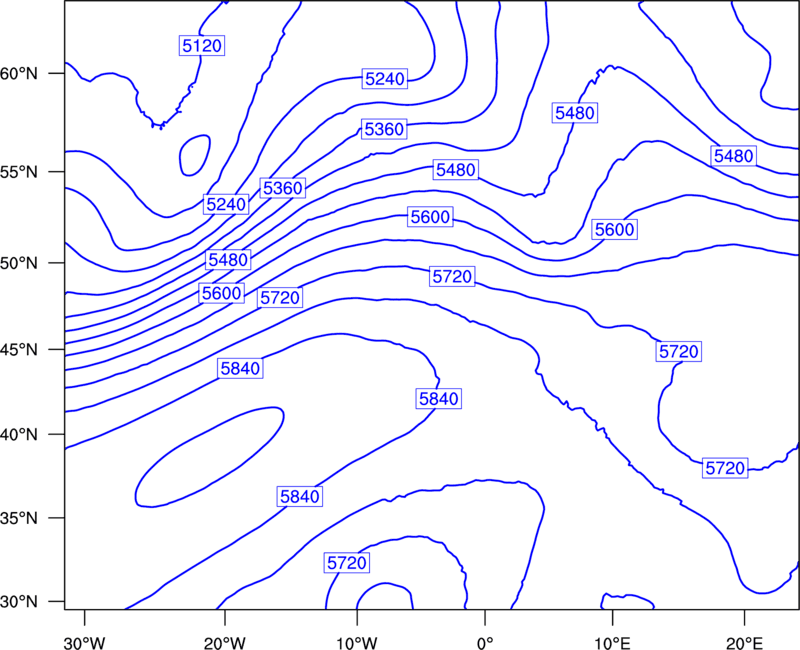
Task: Click the 5240 label directly above a 5360 label
Action: 385,79
